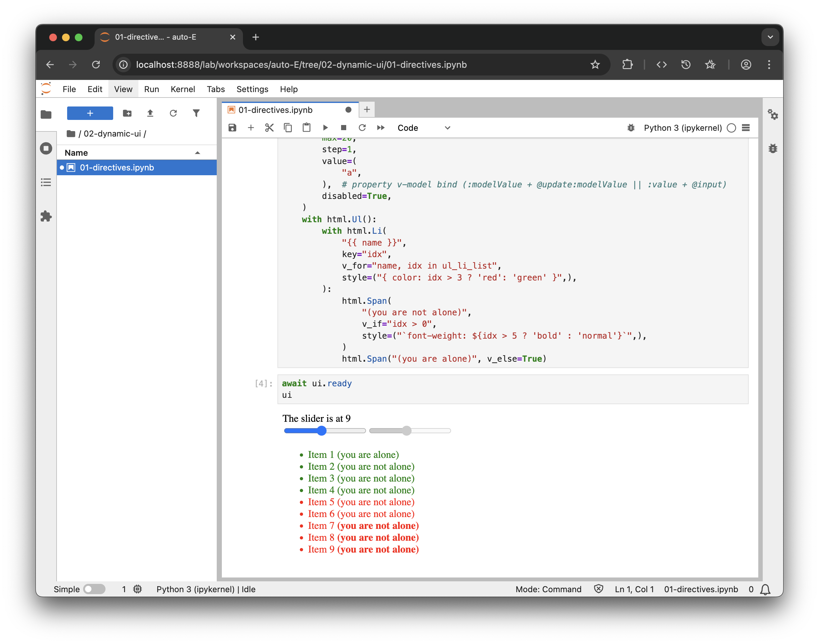This screenshot has width=819, height=644.
Task: Open the File menu
Action: click(x=69, y=89)
